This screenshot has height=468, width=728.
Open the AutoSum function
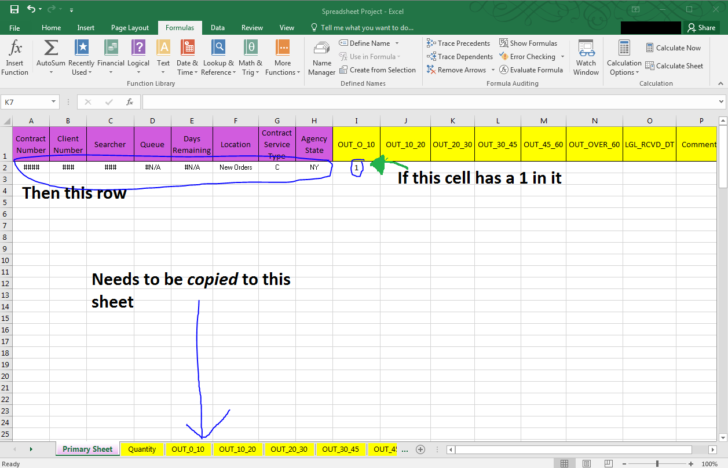[50, 57]
